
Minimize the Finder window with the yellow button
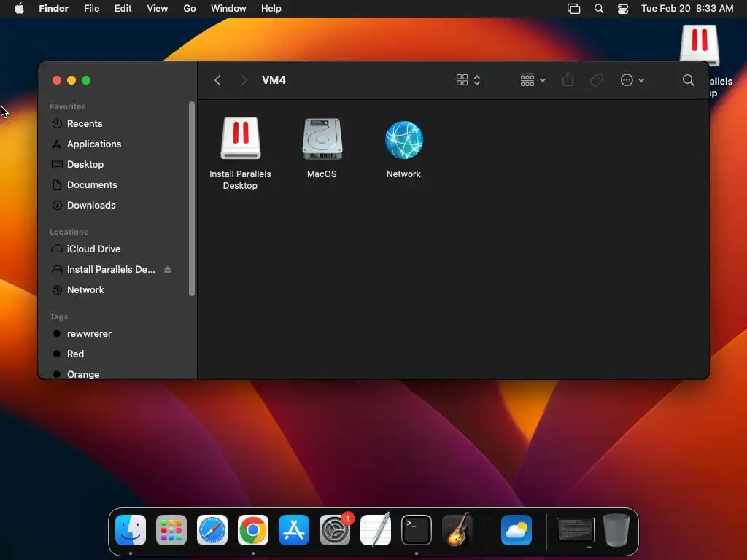(x=71, y=80)
